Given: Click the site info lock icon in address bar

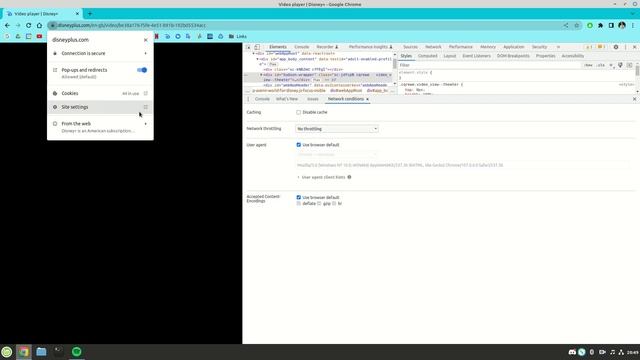Looking at the screenshot, I should [x=53, y=25].
